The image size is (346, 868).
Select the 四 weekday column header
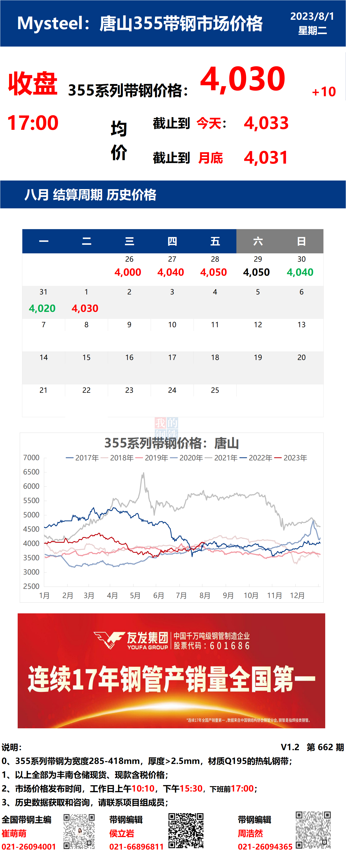(172, 241)
